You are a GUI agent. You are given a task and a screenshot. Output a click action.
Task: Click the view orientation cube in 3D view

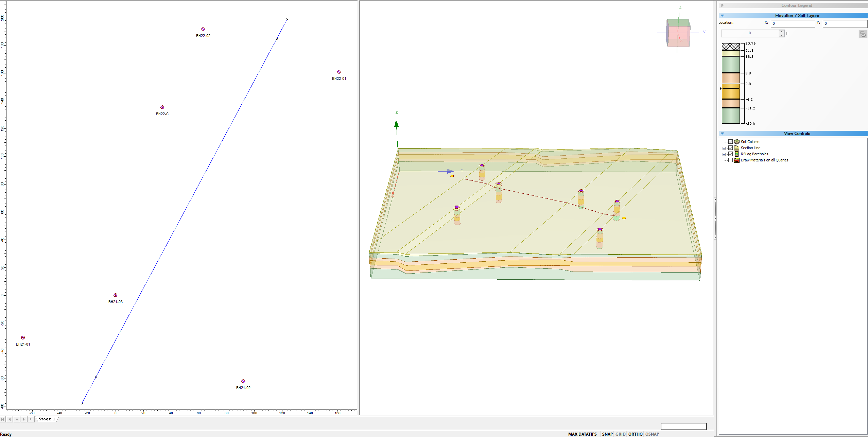678,33
